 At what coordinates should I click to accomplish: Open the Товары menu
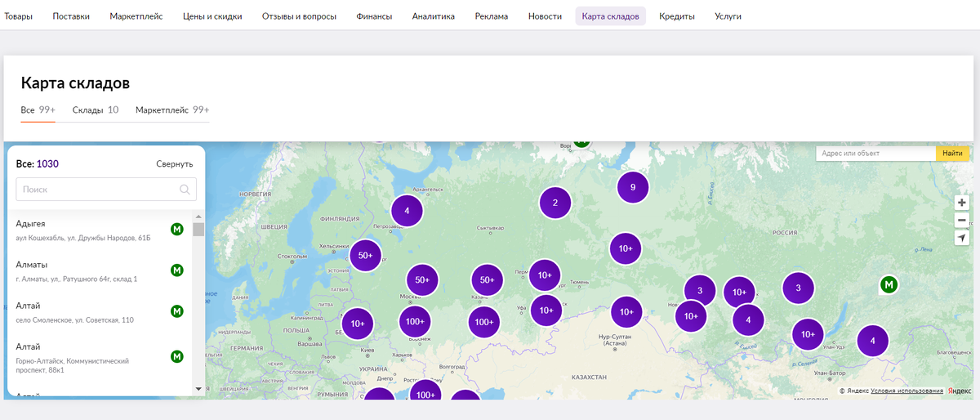18,16
